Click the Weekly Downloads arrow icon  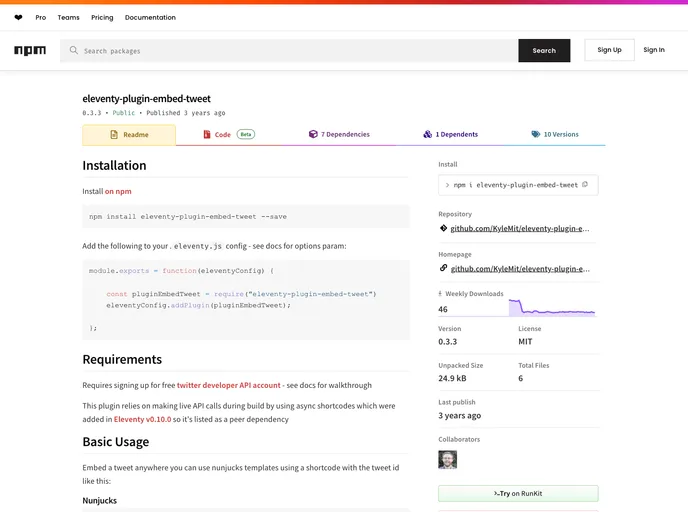440,294
